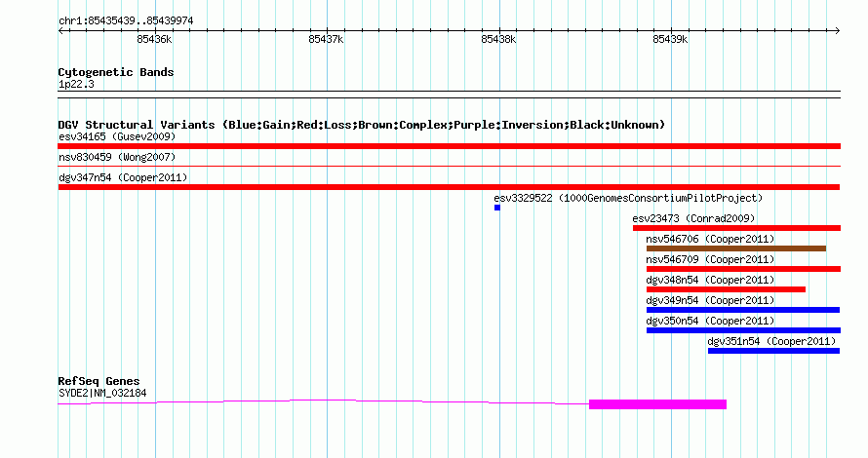Open the dgv349n54 (Cooper2011) label
868x458 pixels.
(x=710, y=300)
